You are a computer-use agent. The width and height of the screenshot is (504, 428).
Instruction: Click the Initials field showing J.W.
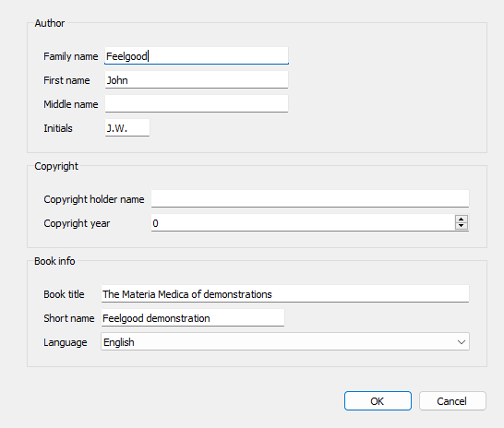(x=127, y=128)
